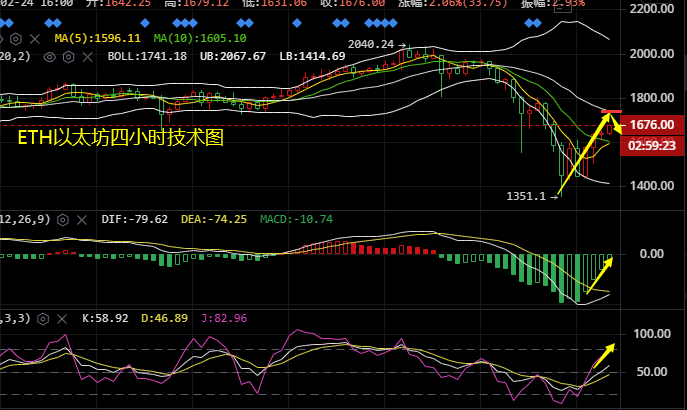This screenshot has height=410, width=687.
Task: Click the 高:1679.12 high price readout
Action: tap(197, 4)
